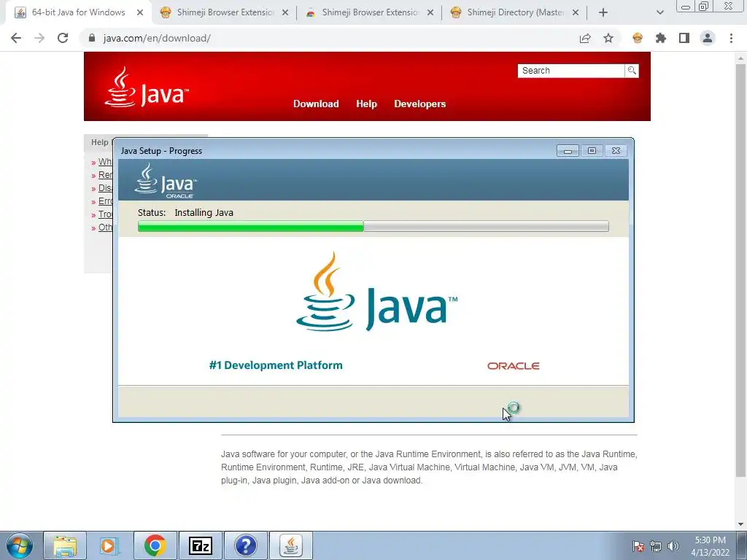Open the Help menu on Java site
The width and height of the screenshot is (747, 560).
pyautogui.click(x=366, y=104)
